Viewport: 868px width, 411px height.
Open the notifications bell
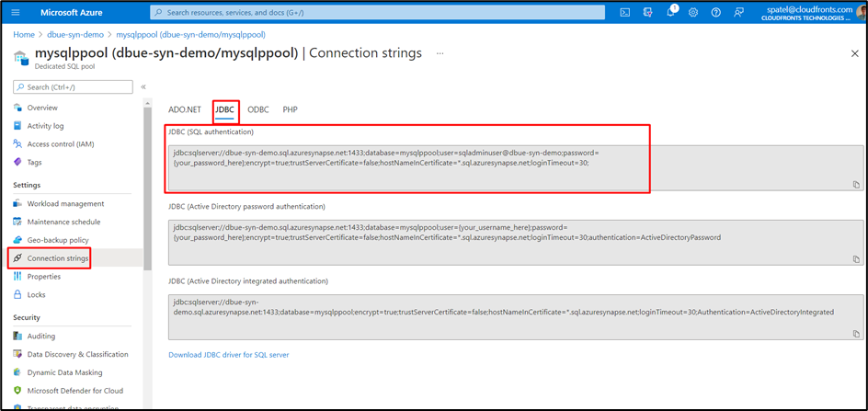[x=670, y=12]
